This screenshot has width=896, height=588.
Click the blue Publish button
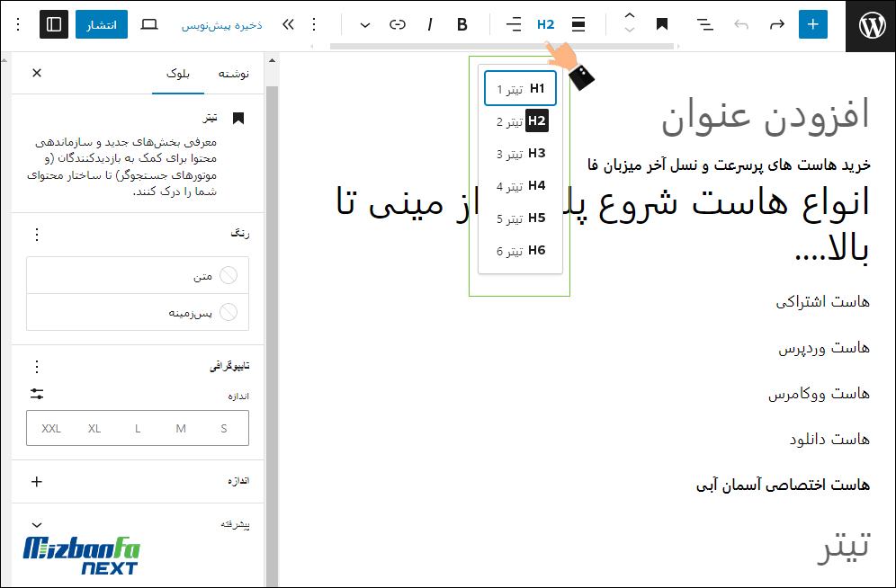101,24
